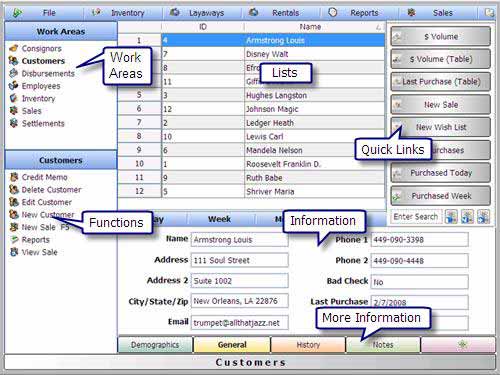Switch to the Demographics tab

(155, 345)
